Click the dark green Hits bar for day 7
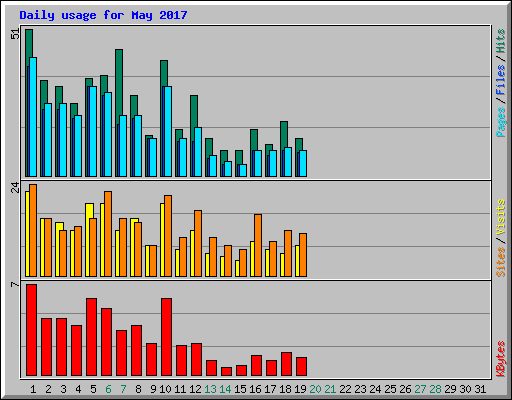Viewport: 512px width, 400px height. coord(119,82)
